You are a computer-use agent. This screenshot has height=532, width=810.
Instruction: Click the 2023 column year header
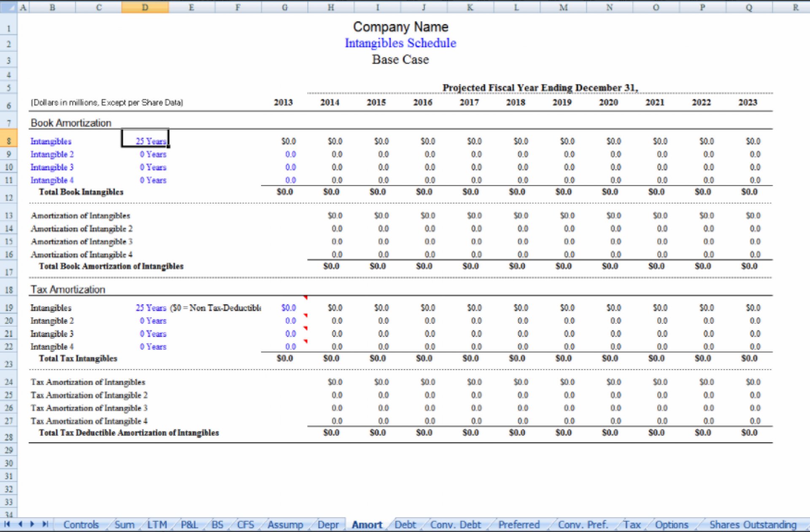coord(748,102)
